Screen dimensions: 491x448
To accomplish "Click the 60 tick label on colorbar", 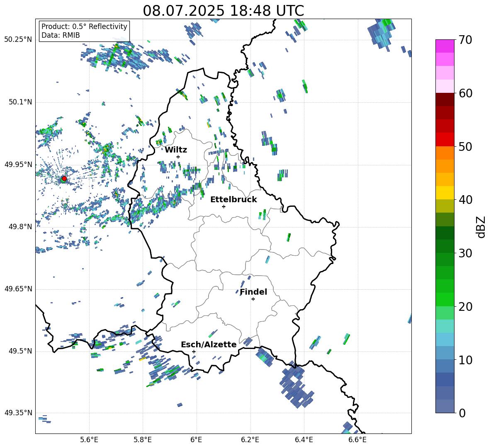I will pyautogui.click(x=465, y=93).
